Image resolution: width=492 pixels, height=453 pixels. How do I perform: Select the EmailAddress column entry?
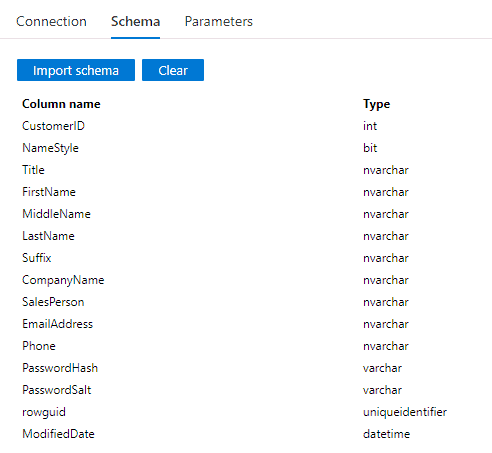click(57, 324)
